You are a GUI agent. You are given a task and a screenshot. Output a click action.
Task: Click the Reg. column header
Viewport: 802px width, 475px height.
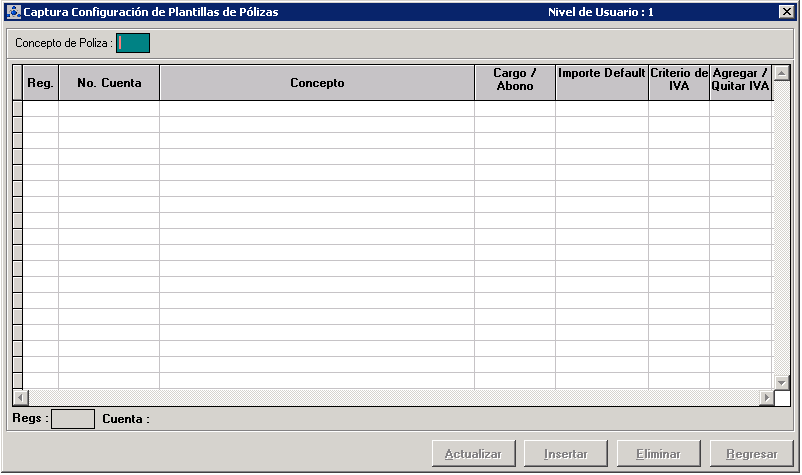41,83
